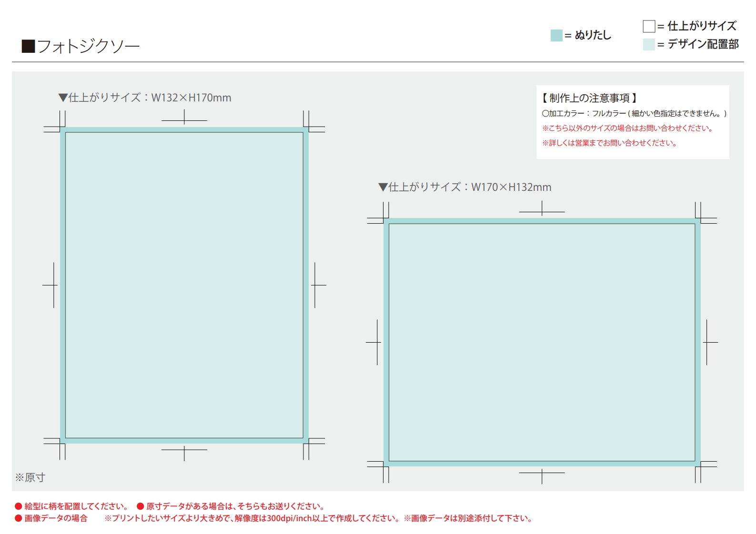Click the portrait W132×H170 design area
Screen dimensions: 756x534
click(x=184, y=285)
